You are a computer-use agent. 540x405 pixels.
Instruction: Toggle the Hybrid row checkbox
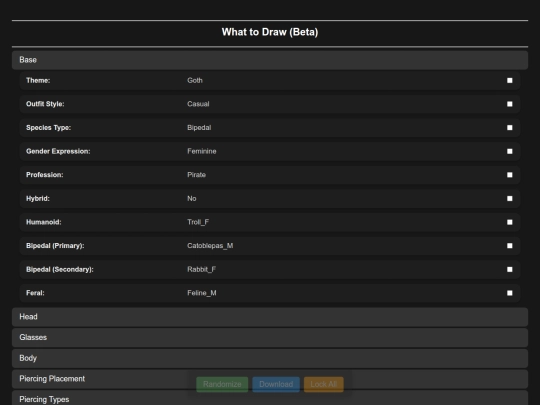pyautogui.click(x=509, y=198)
